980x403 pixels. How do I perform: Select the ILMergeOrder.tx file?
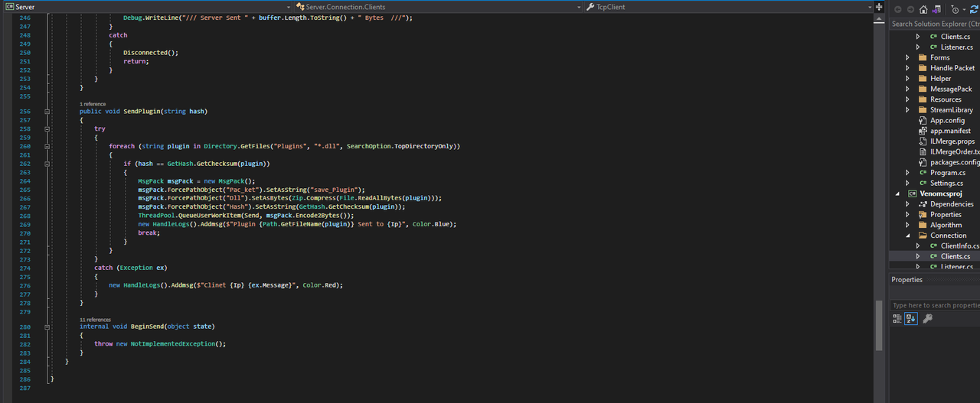pos(955,151)
